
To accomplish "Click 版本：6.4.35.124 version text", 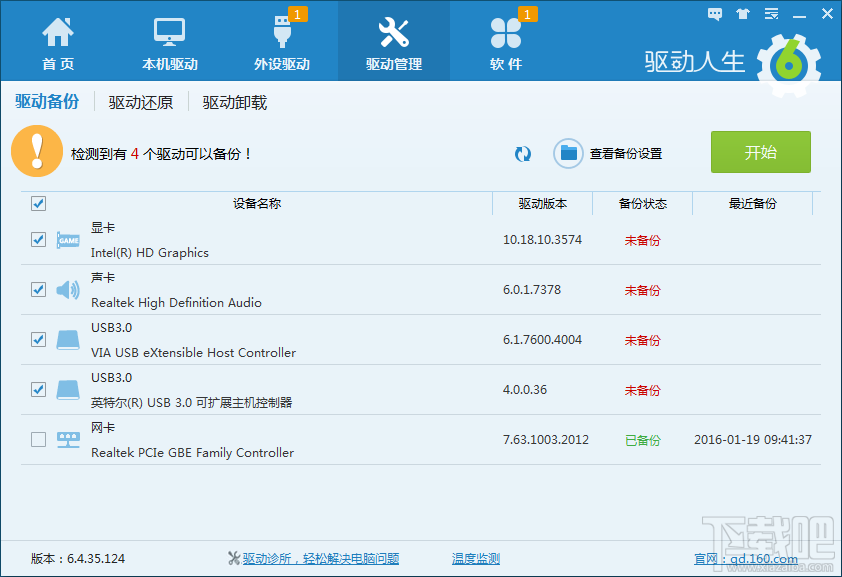I will click(78, 558).
